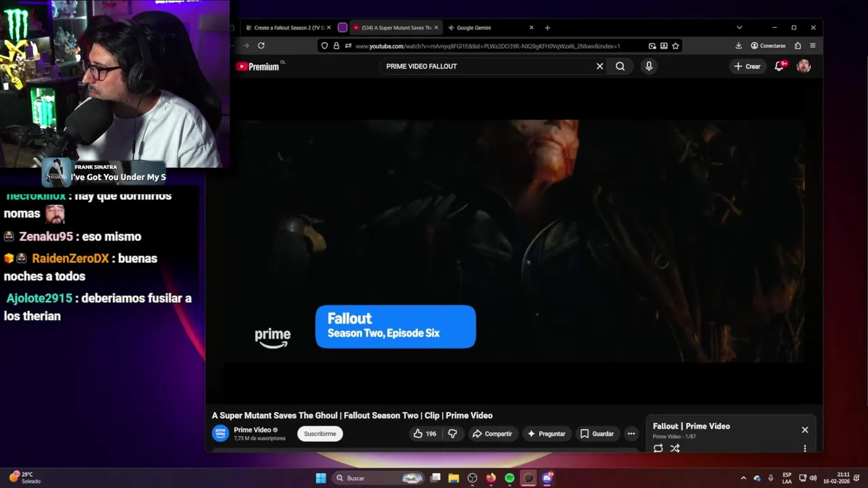Image resolution: width=868 pixels, height=488 pixels.
Task: Toggle playlist shuffle
Action: pyautogui.click(x=675, y=448)
